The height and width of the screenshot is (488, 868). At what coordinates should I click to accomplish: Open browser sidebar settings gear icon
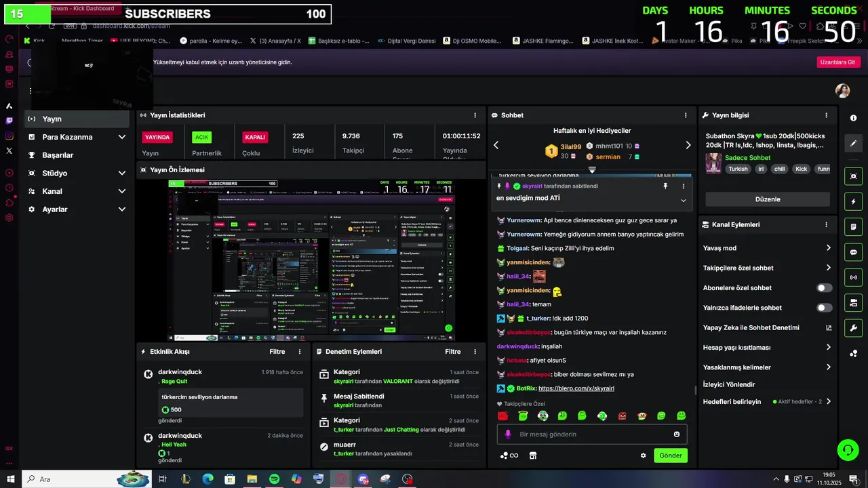[9, 218]
